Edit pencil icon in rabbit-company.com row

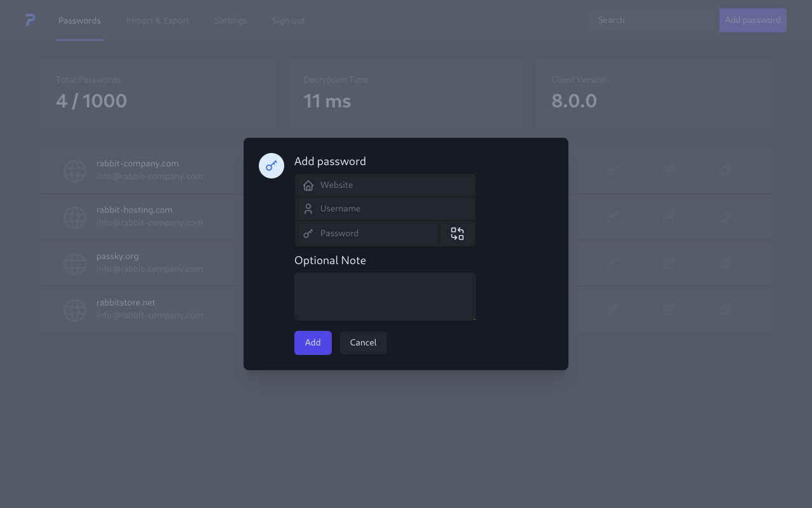click(x=669, y=170)
